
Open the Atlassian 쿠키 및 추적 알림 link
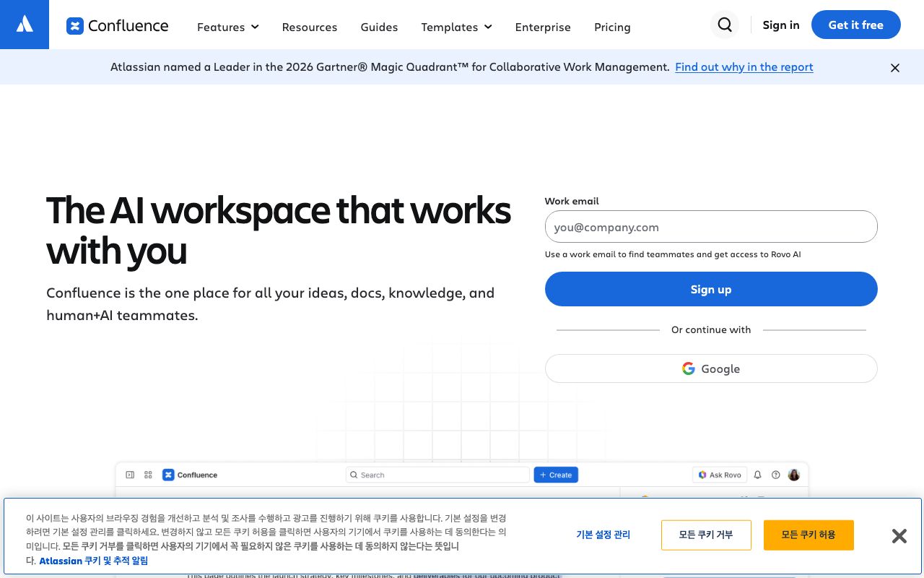(x=94, y=561)
